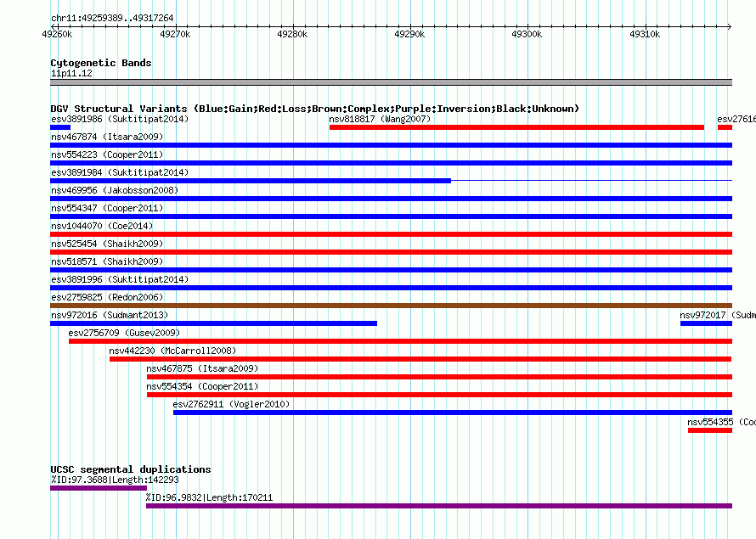The width and height of the screenshot is (756, 539).
Task: Click the esv3891986 (Suktitipat2014) label
Action: coord(120,119)
